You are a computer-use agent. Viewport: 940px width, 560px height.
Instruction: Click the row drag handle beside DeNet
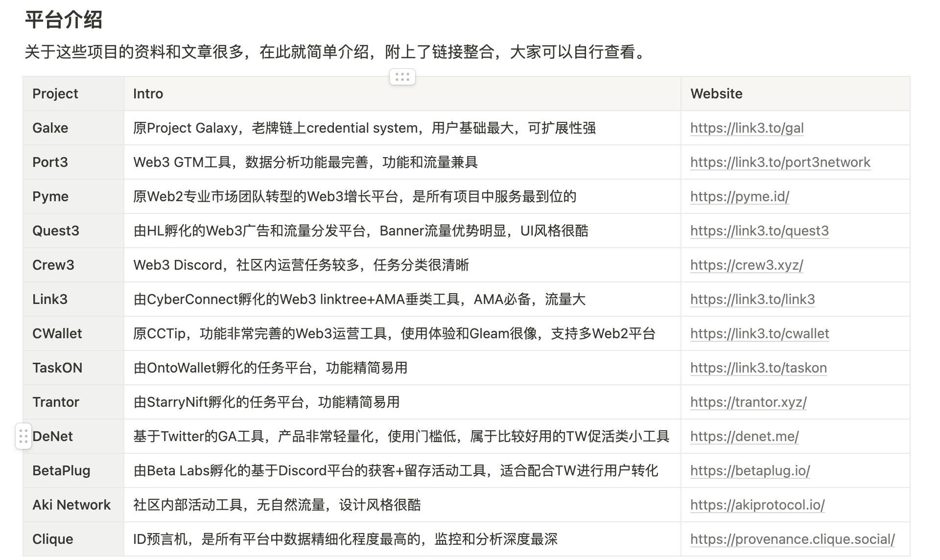[x=23, y=436]
